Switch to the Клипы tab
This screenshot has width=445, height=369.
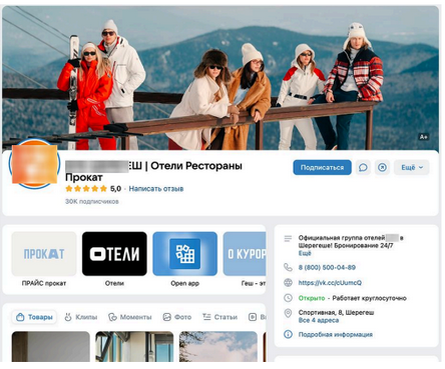click(81, 317)
